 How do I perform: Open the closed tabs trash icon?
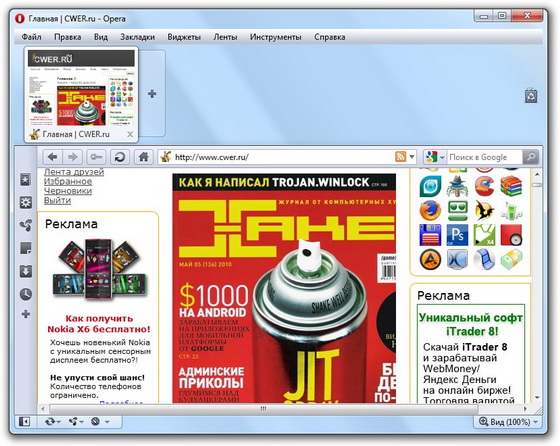pyautogui.click(x=531, y=96)
